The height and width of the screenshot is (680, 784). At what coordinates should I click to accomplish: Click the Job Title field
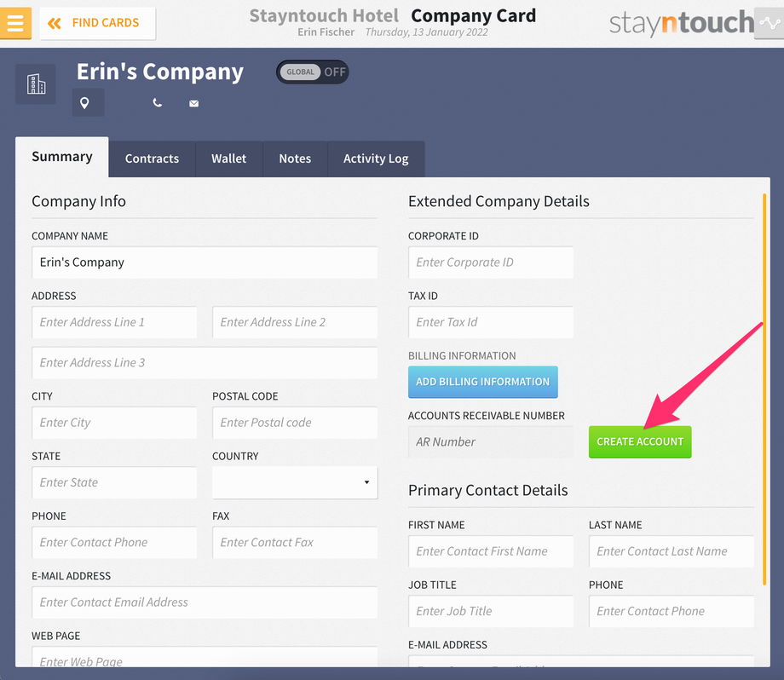[491, 612]
